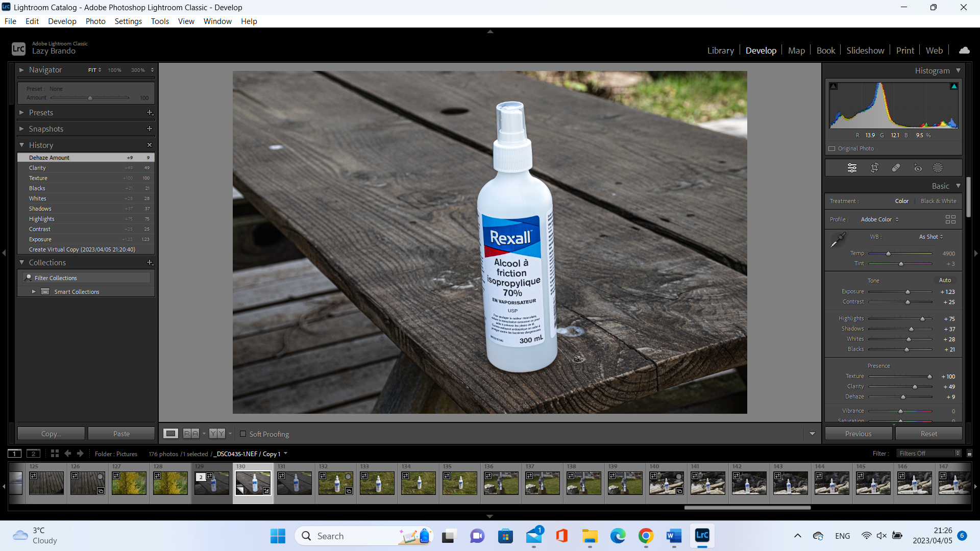Collapse the History panel
The width and height of the screenshot is (980, 551).
21,145
